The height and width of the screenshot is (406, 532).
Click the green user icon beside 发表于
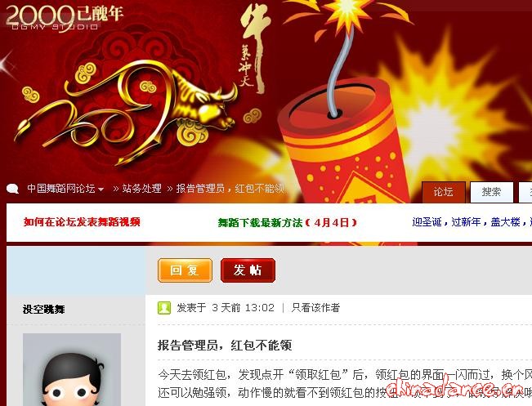point(164,308)
